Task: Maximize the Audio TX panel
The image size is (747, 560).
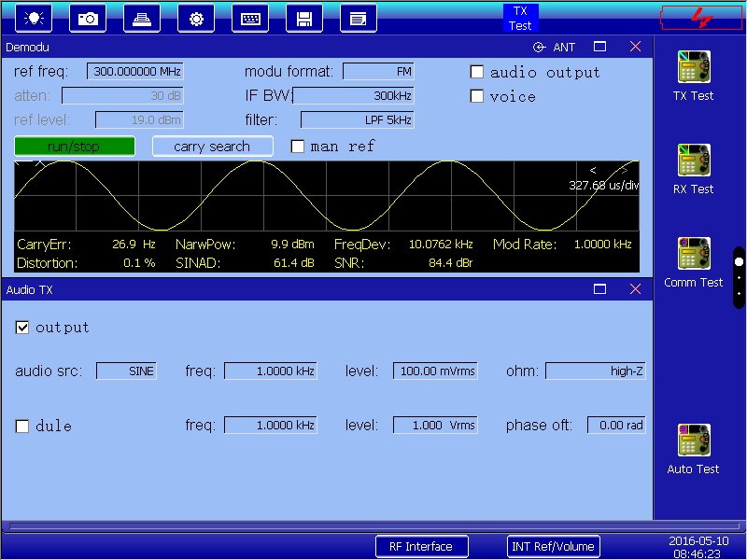Action: point(599,289)
